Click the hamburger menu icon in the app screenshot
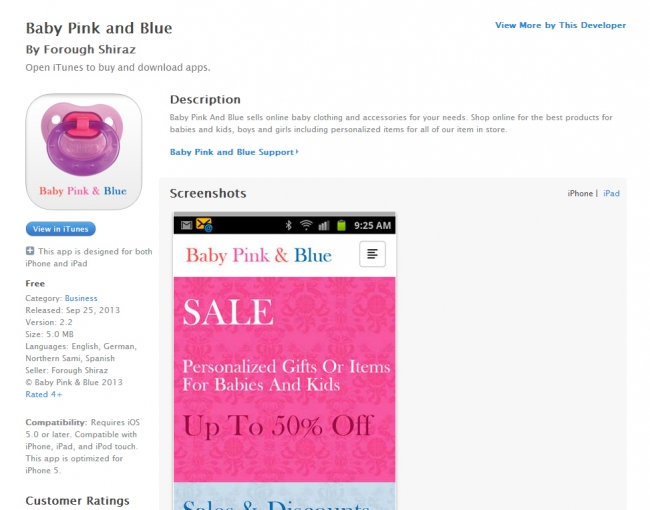Viewport: 650px width, 510px height. click(372, 254)
